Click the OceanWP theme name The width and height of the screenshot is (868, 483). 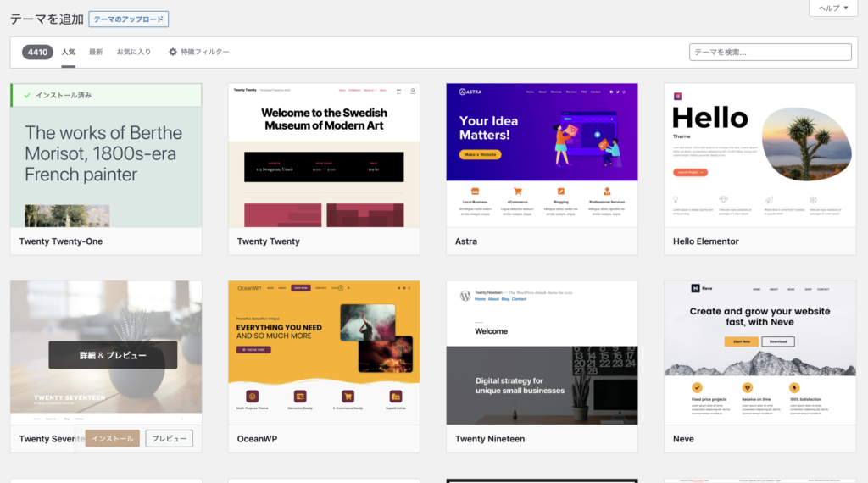tap(258, 439)
